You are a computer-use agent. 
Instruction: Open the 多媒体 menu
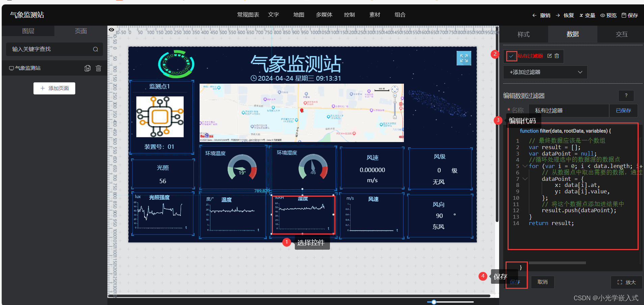tap(324, 15)
